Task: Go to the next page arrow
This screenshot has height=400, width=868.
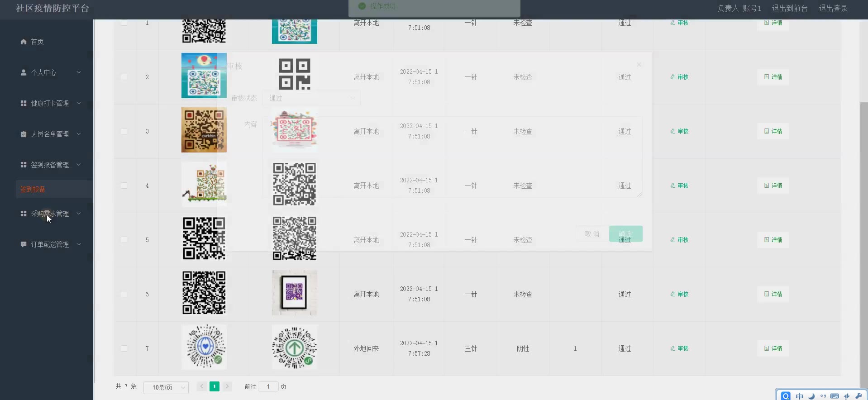Action: (228, 386)
